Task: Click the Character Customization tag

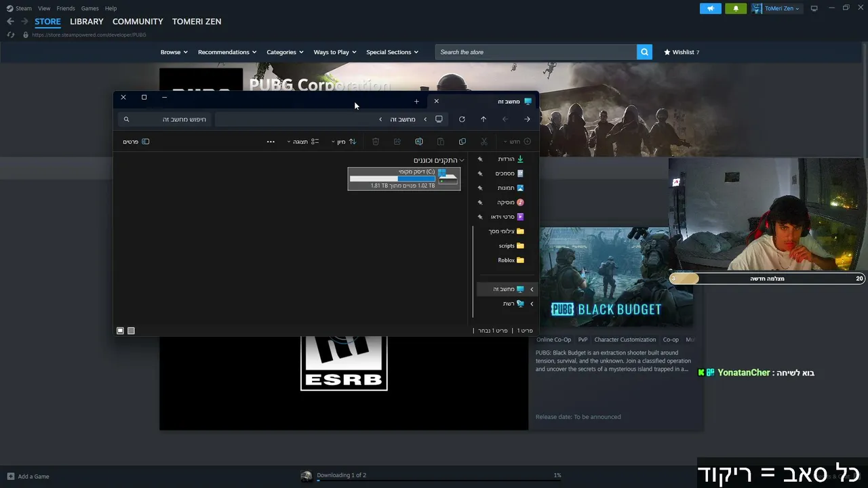Action: tap(625, 340)
